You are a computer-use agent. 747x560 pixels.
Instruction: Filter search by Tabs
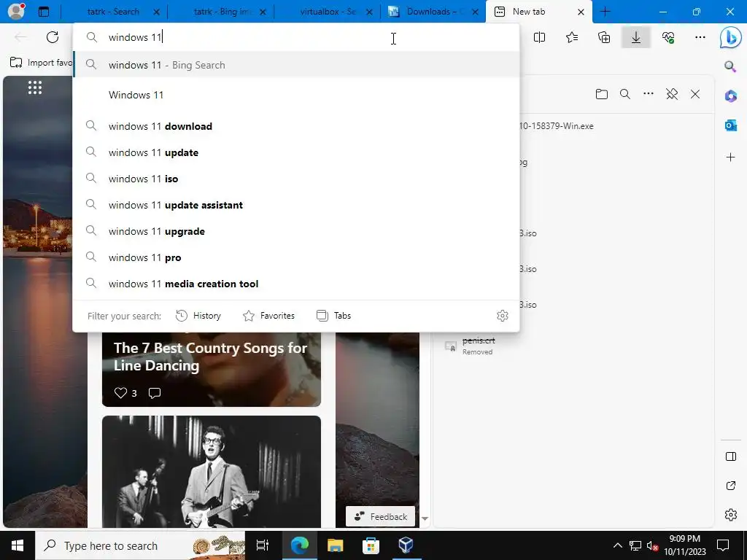coord(333,316)
